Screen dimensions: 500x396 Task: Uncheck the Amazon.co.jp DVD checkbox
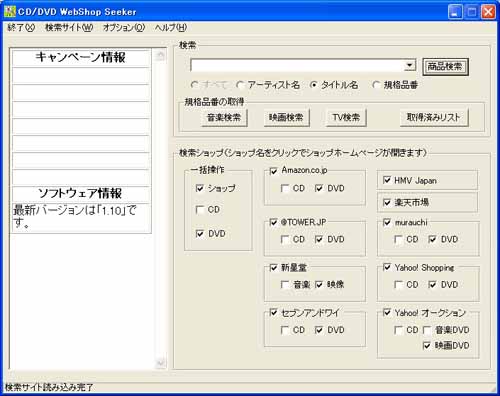tap(319, 189)
